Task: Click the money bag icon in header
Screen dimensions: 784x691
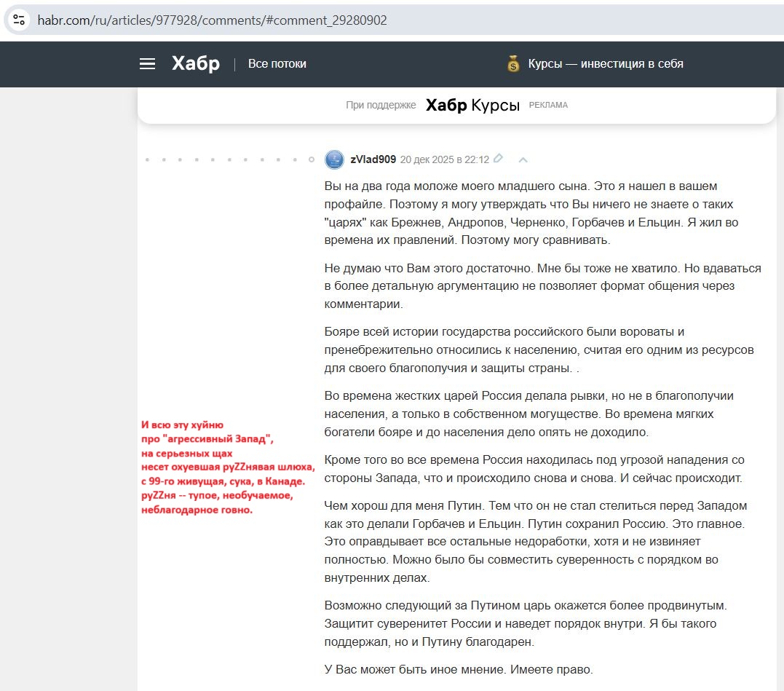Action: 514,64
